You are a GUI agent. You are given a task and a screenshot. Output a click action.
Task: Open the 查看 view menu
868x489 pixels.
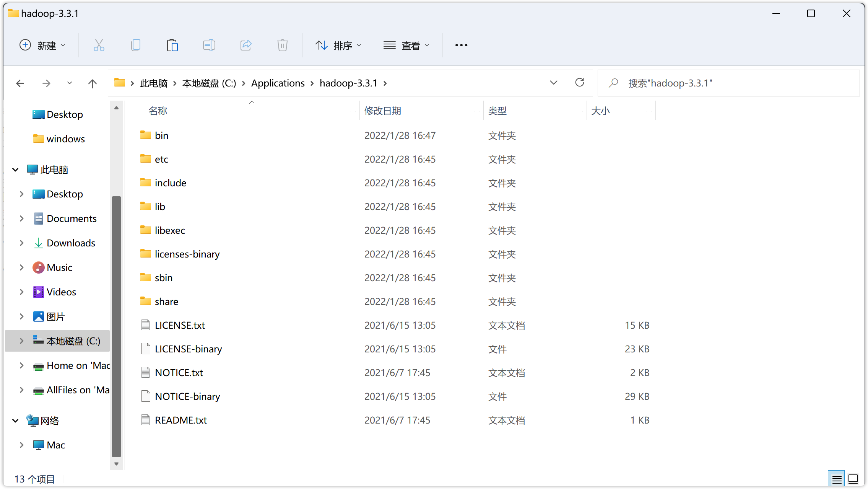tap(406, 46)
